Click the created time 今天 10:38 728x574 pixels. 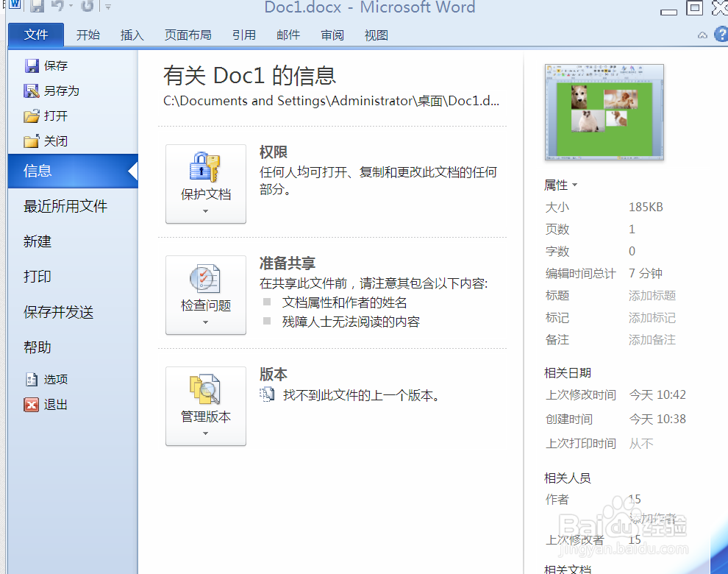click(x=657, y=419)
